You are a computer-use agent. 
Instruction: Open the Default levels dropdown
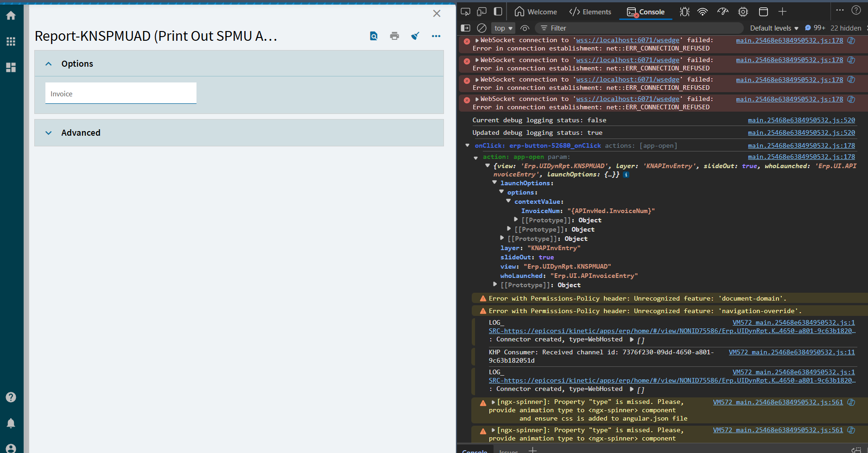774,28
